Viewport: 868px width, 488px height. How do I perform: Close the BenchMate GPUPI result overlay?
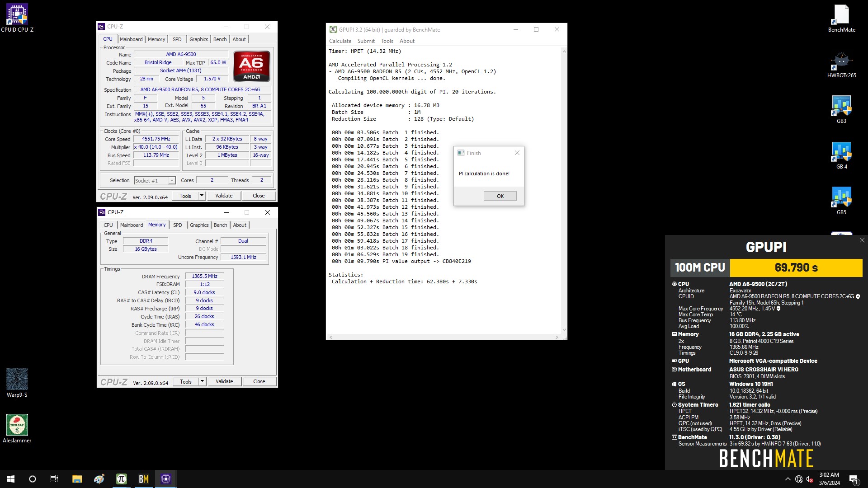pos(862,240)
